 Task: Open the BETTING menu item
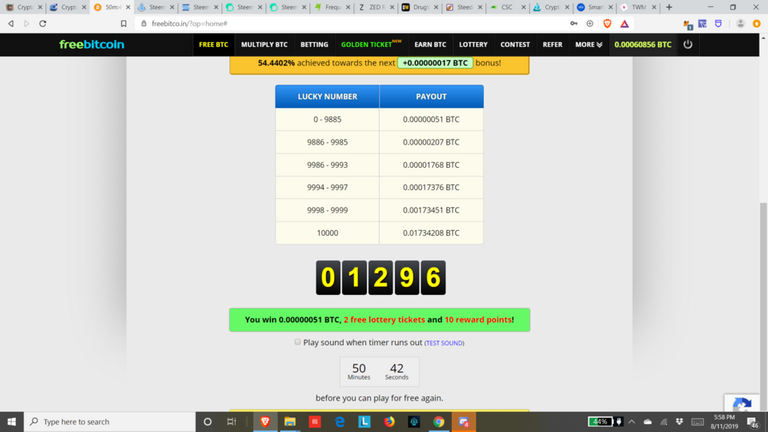(314, 45)
